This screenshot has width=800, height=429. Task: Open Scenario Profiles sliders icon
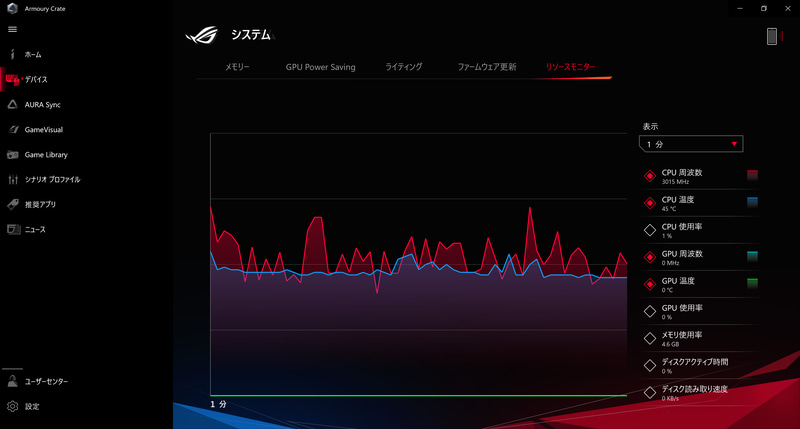[x=13, y=179]
